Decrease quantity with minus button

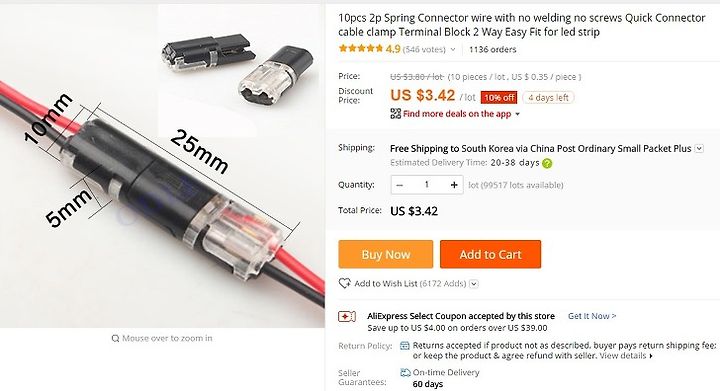click(x=399, y=185)
